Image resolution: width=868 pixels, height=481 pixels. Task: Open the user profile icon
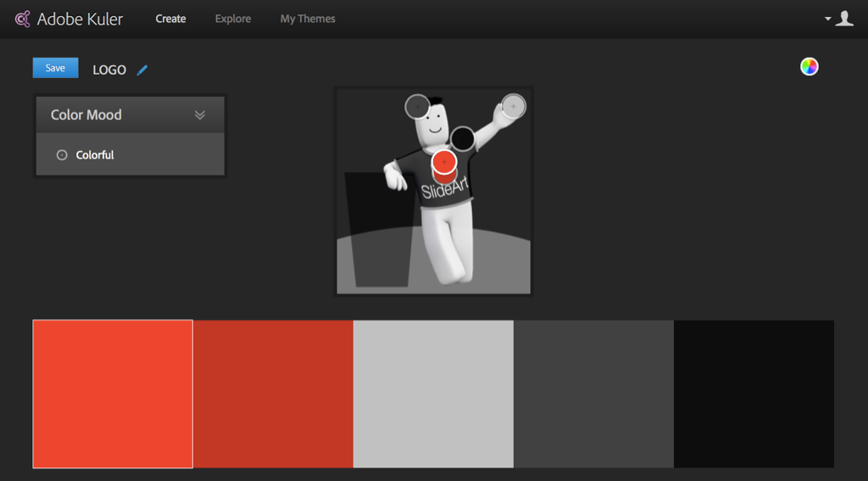click(844, 19)
